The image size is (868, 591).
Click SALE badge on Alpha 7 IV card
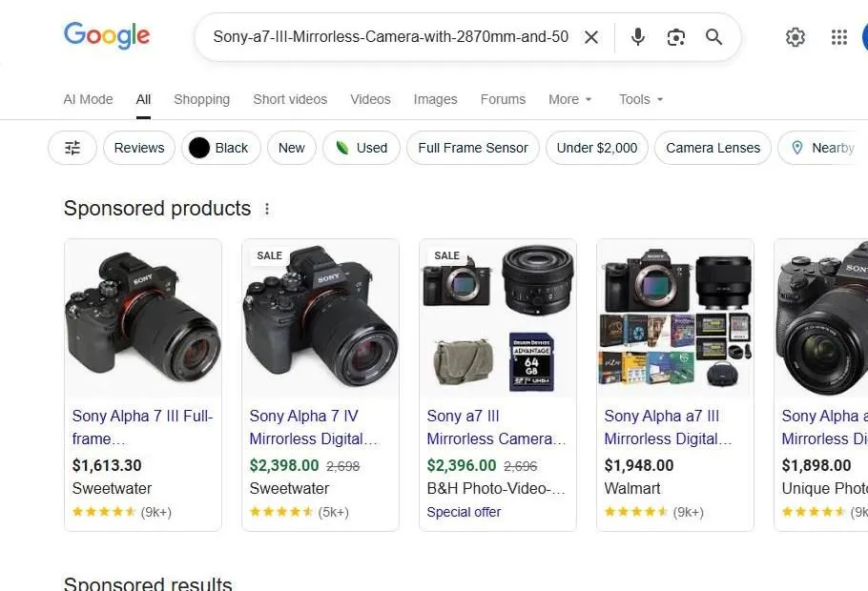tap(270, 255)
